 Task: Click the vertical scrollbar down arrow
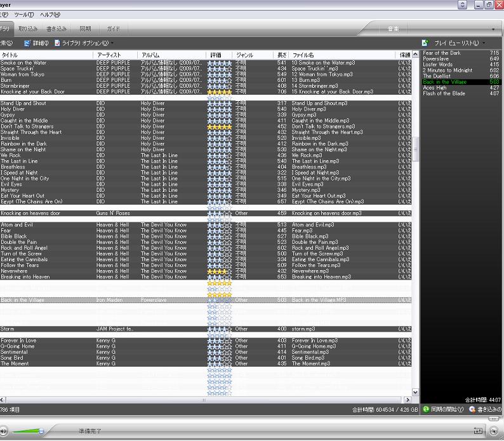coord(415,393)
